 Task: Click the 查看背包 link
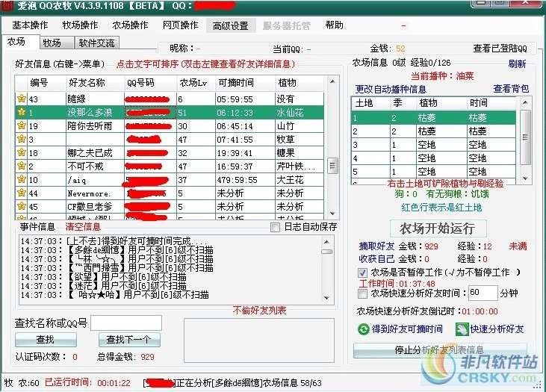tap(511, 89)
